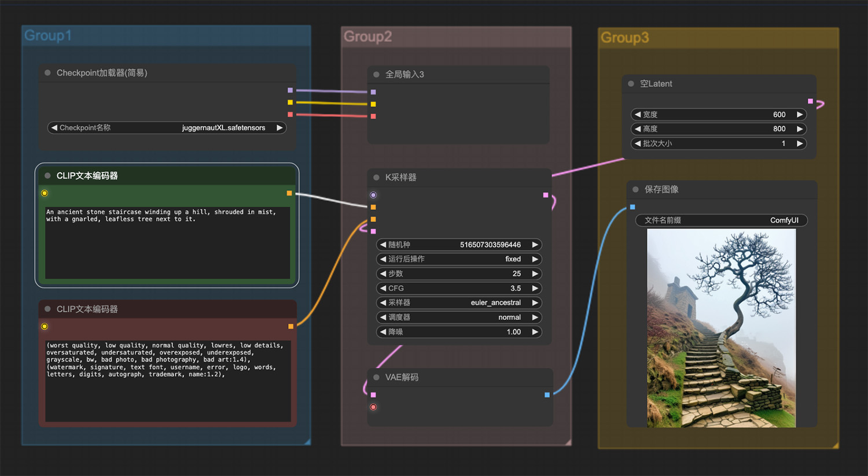The width and height of the screenshot is (868, 476).
Task: Click the Group2 resize corner triangle
Action: coord(568,442)
